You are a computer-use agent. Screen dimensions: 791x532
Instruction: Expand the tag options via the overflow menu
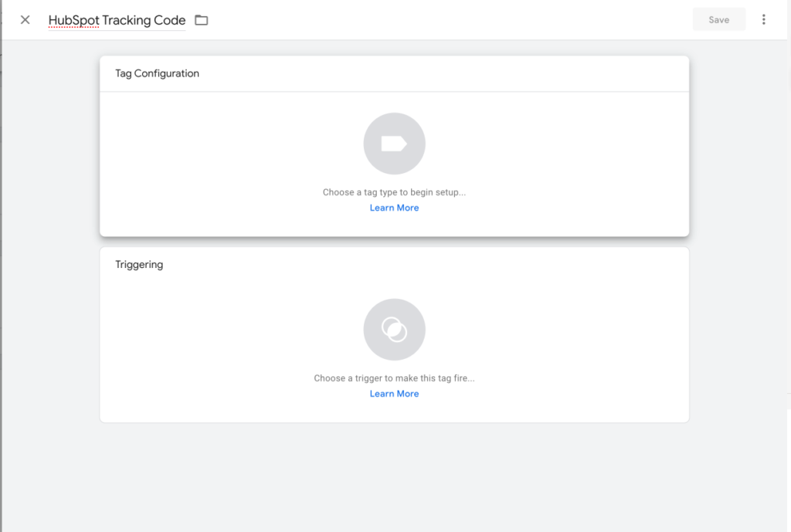click(764, 19)
